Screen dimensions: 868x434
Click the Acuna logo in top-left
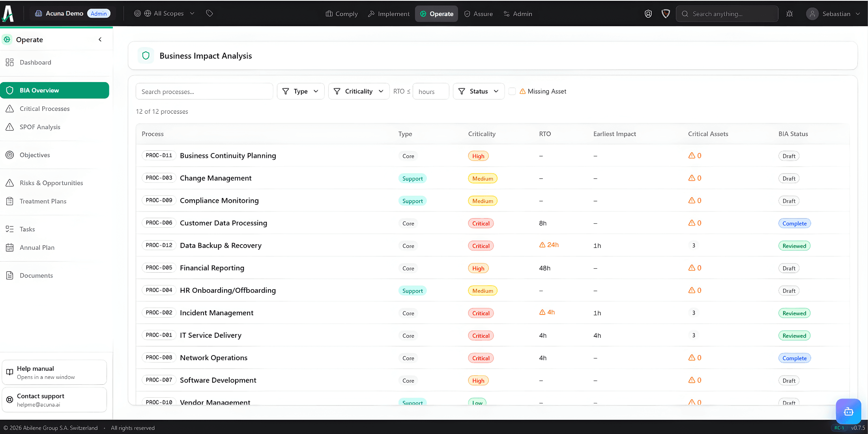click(8, 13)
